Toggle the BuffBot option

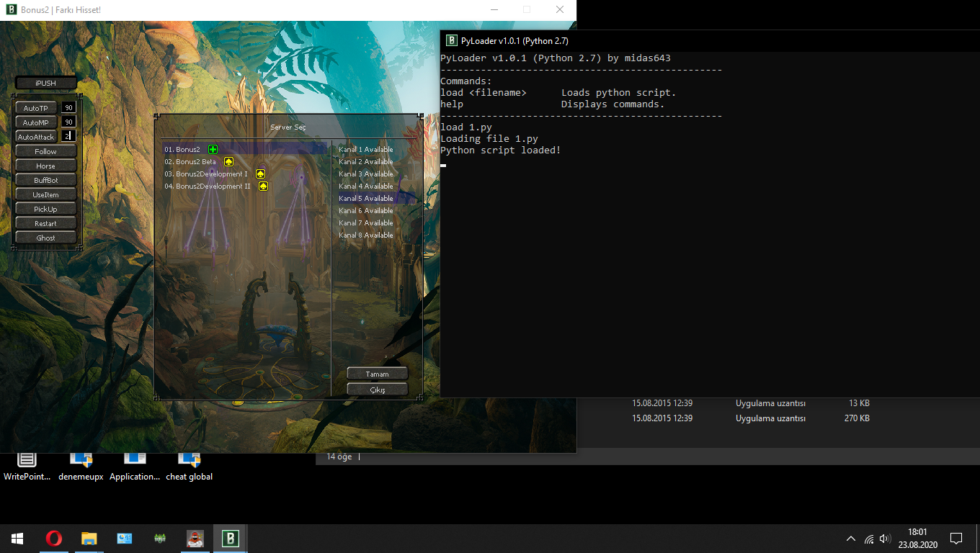pyautogui.click(x=45, y=180)
